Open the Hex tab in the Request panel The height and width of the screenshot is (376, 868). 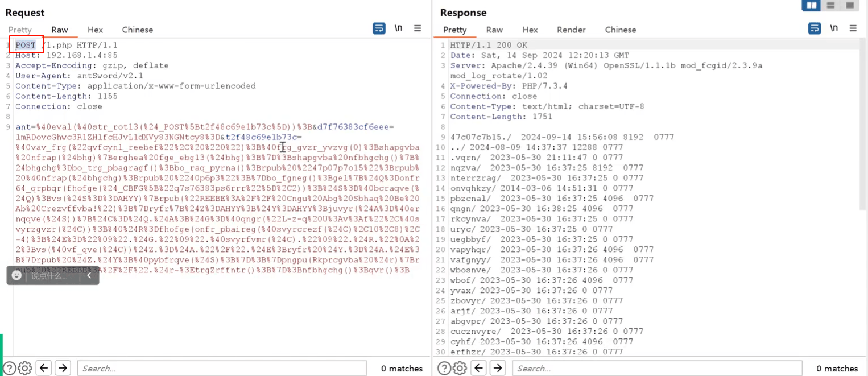click(x=96, y=30)
